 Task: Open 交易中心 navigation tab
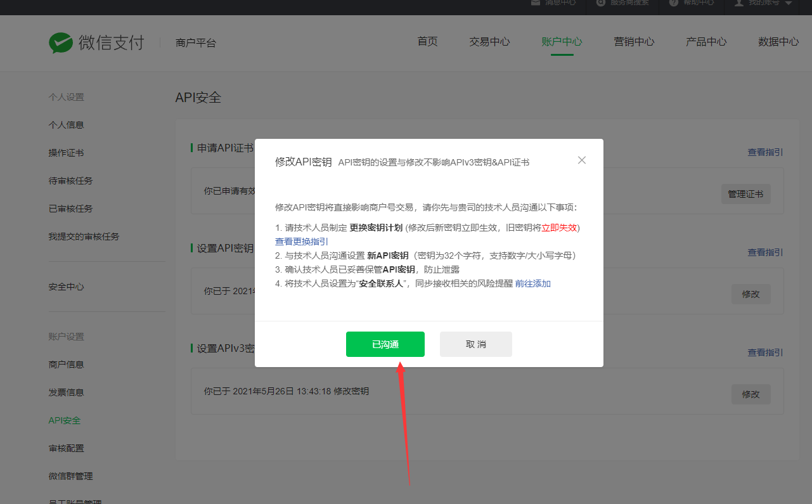click(489, 42)
